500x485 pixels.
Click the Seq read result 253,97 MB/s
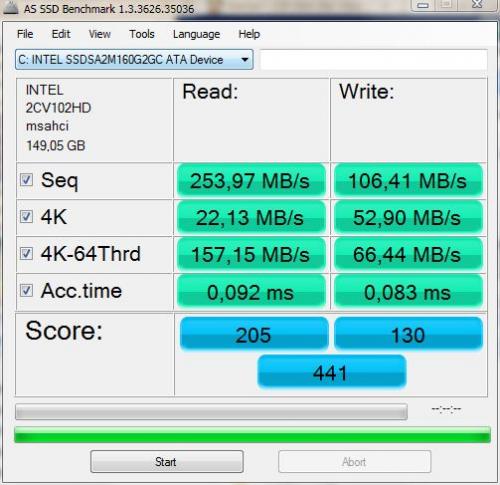pyautogui.click(x=251, y=181)
